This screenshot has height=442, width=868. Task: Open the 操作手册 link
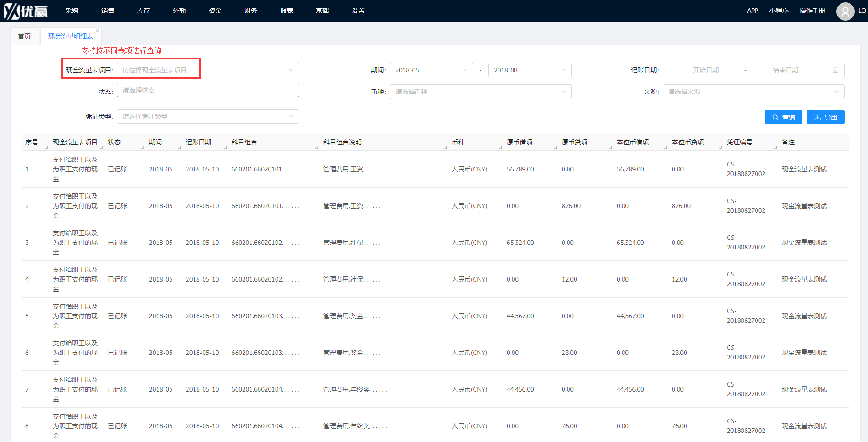[812, 11]
